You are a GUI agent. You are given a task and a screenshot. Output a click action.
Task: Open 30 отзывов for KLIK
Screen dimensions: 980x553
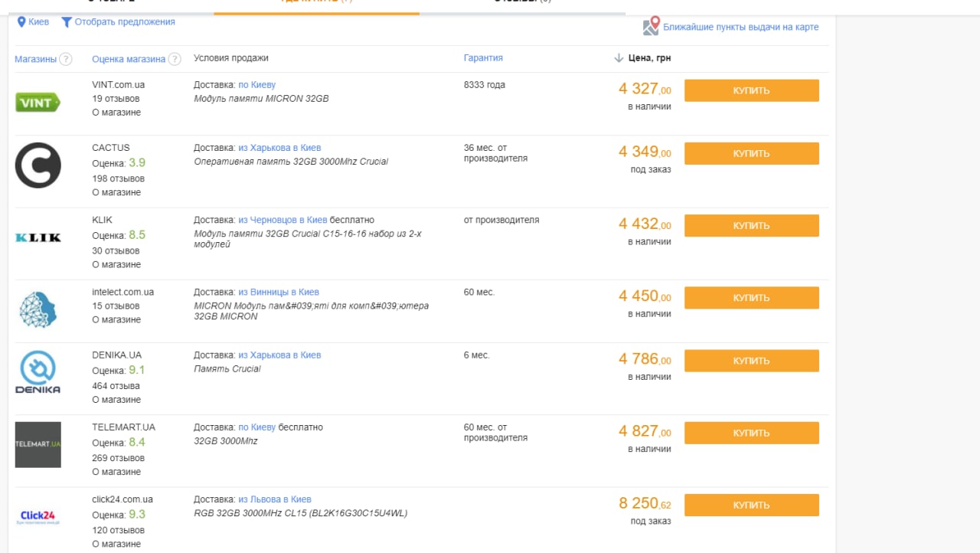pos(116,250)
